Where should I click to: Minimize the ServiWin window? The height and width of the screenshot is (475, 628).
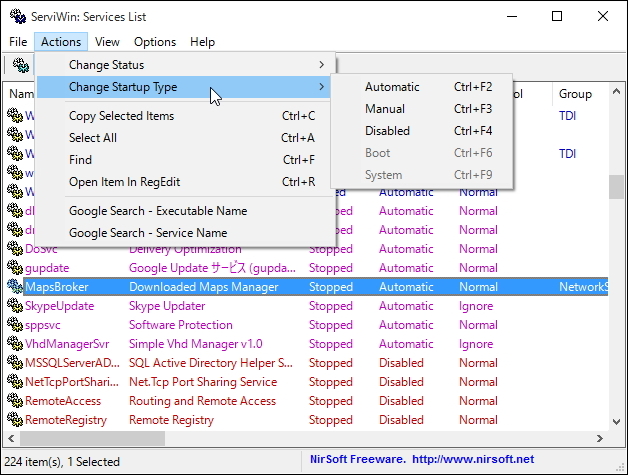click(x=512, y=16)
